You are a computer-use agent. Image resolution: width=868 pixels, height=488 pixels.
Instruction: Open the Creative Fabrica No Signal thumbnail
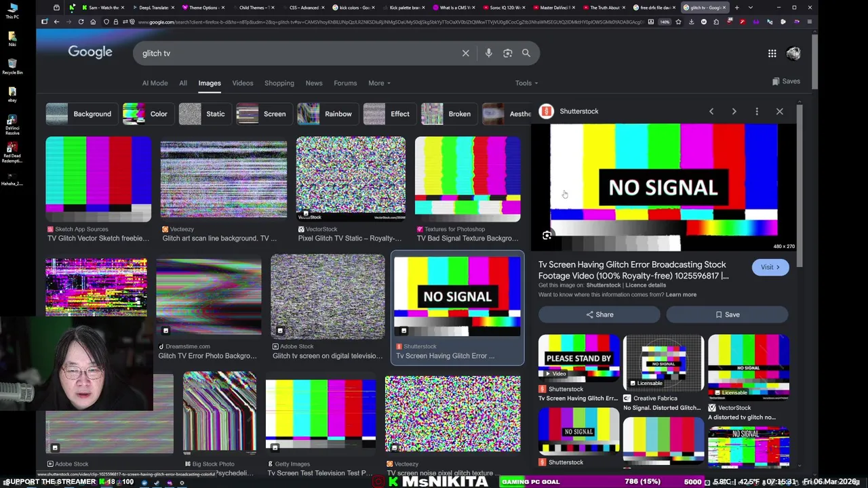[663, 363]
